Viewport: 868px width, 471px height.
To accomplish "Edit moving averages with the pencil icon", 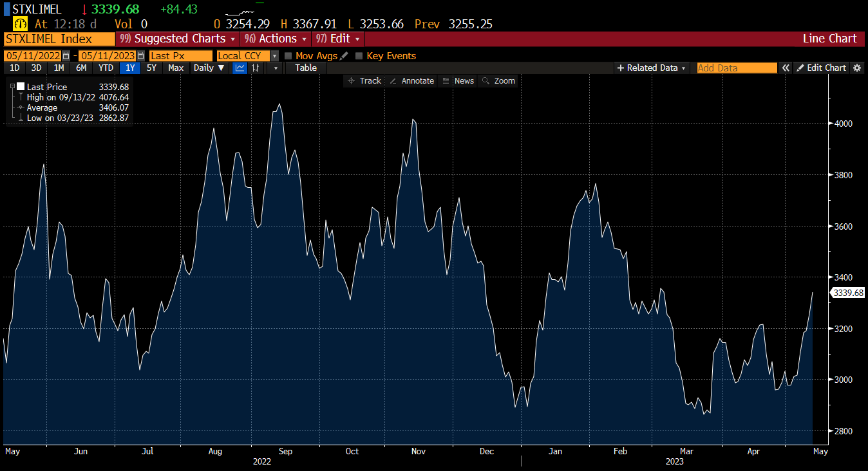I will click(344, 56).
